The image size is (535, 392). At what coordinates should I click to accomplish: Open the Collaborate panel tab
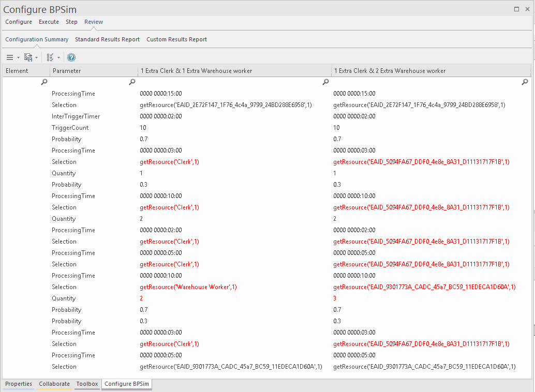[x=54, y=384]
